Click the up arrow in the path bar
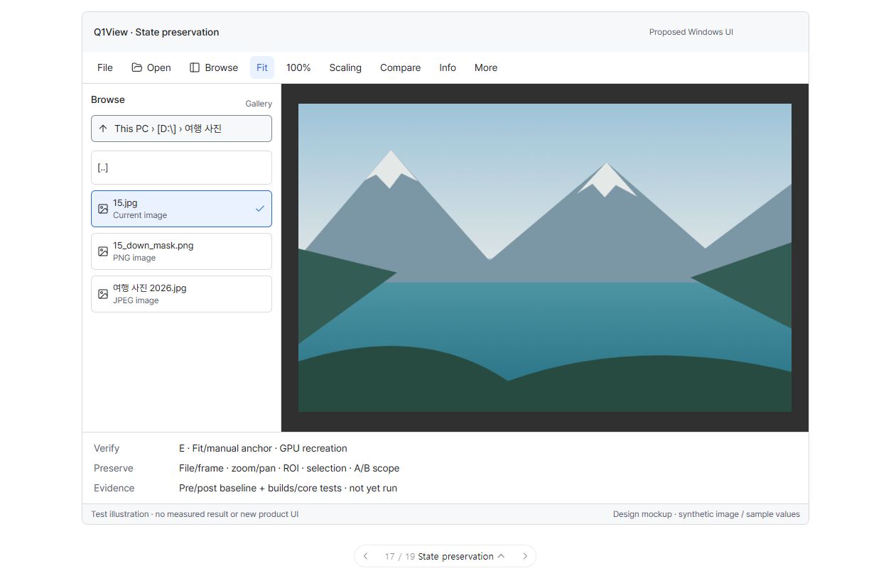The width and height of the screenshot is (891, 588). pos(103,129)
